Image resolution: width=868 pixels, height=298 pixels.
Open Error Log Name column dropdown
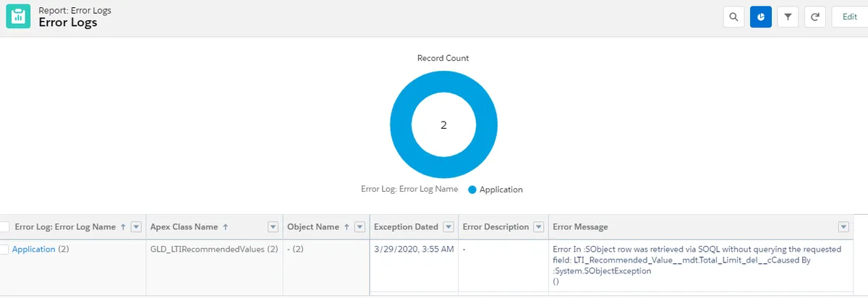click(x=135, y=227)
